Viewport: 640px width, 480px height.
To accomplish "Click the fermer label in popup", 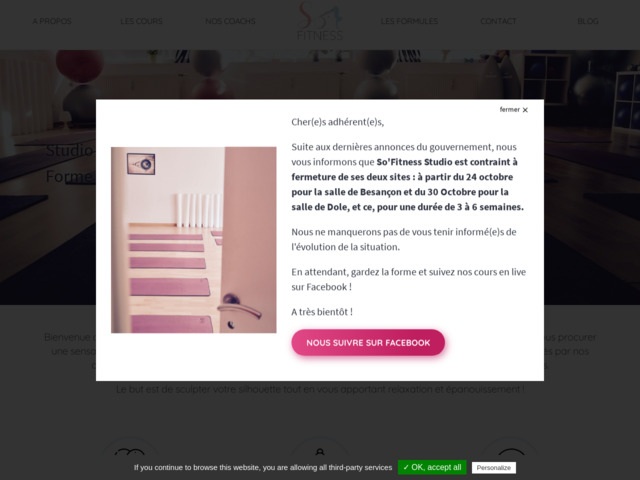I will pyautogui.click(x=509, y=109).
